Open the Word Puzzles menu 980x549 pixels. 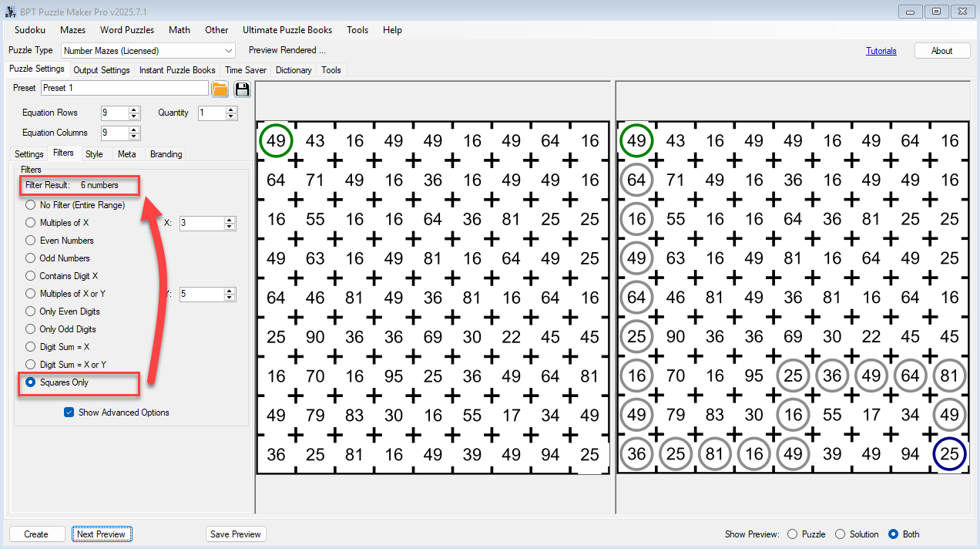tap(127, 30)
